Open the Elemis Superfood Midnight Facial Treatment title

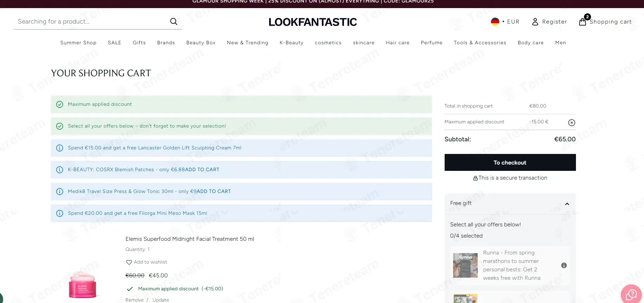[190, 239]
